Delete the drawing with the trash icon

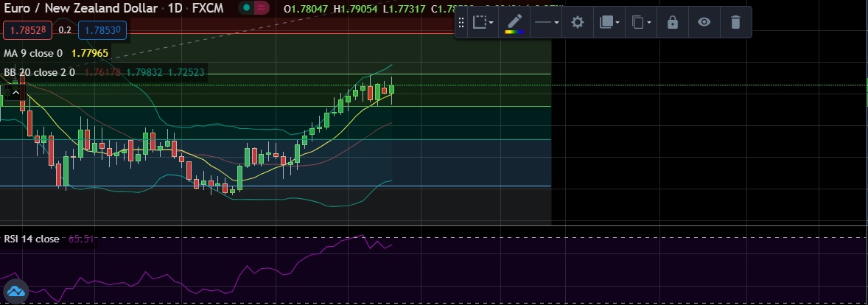click(735, 22)
